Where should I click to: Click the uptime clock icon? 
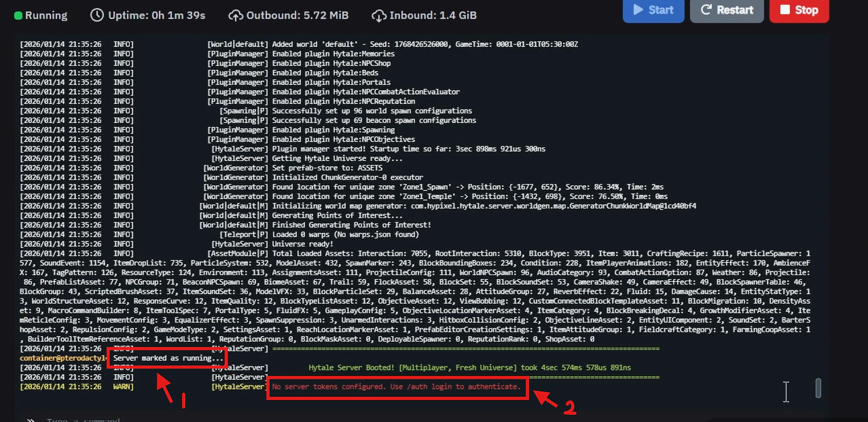[x=97, y=15]
